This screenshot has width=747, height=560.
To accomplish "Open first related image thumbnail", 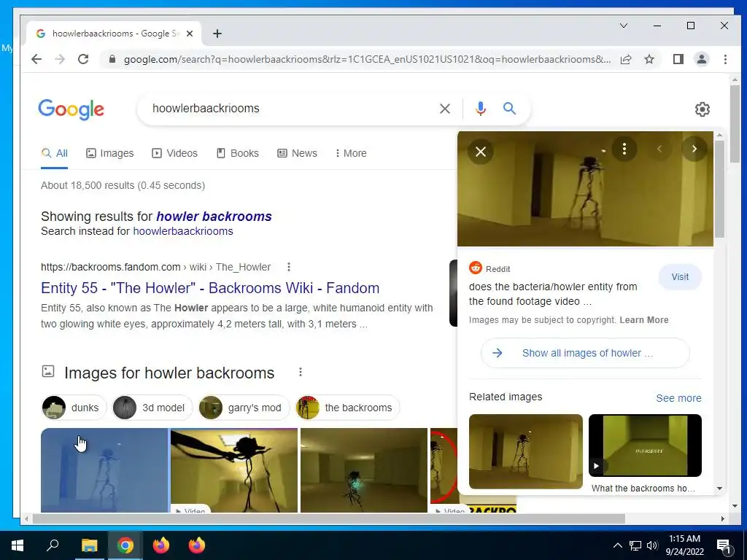I will [525, 451].
